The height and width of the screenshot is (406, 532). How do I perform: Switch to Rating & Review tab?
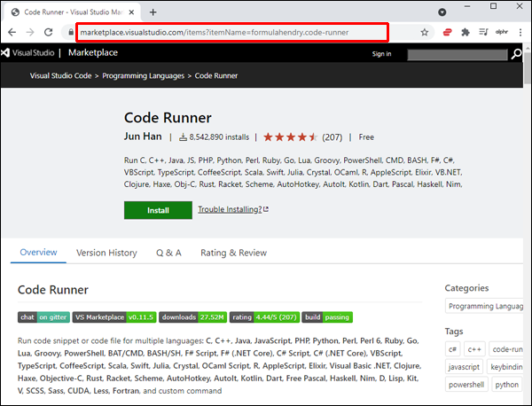click(233, 253)
